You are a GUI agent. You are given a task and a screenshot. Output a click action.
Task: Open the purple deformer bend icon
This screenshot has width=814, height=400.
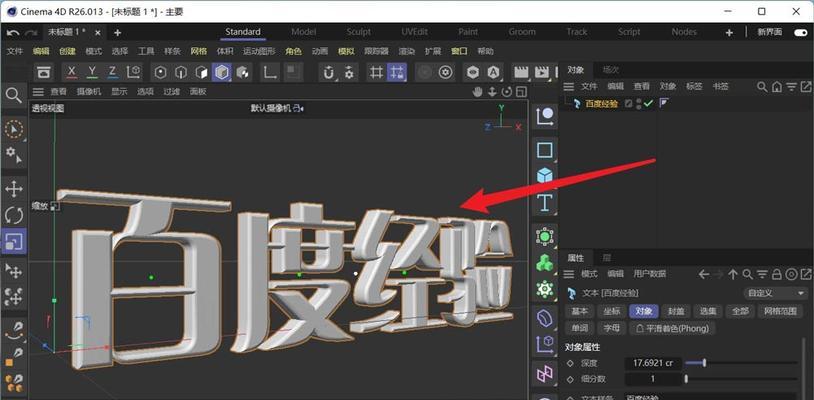coord(544,318)
